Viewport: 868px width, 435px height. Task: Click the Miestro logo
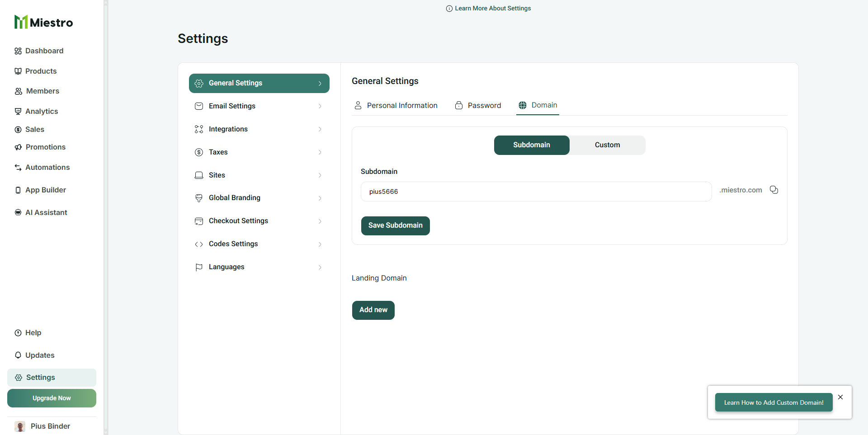[x=43, y=22]
